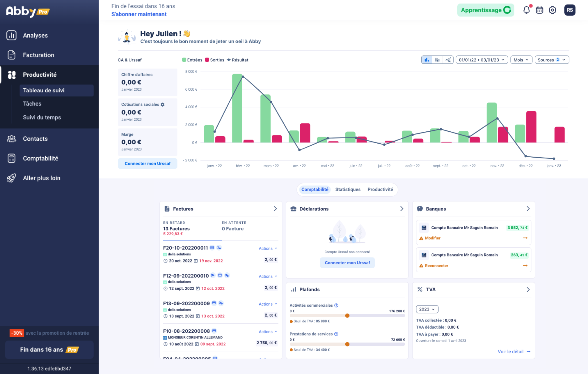Toggle Entrées legend series
Screen dimensions: 588x374
point(192,60)
